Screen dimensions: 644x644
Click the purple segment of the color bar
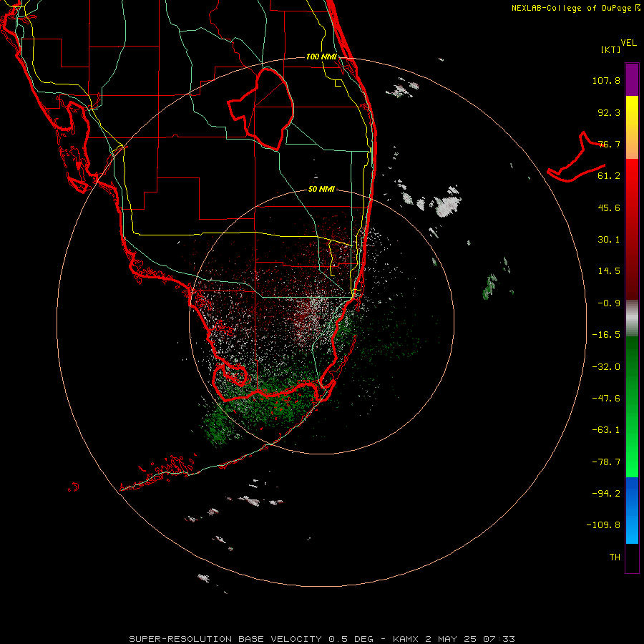(x=632, y=79)
